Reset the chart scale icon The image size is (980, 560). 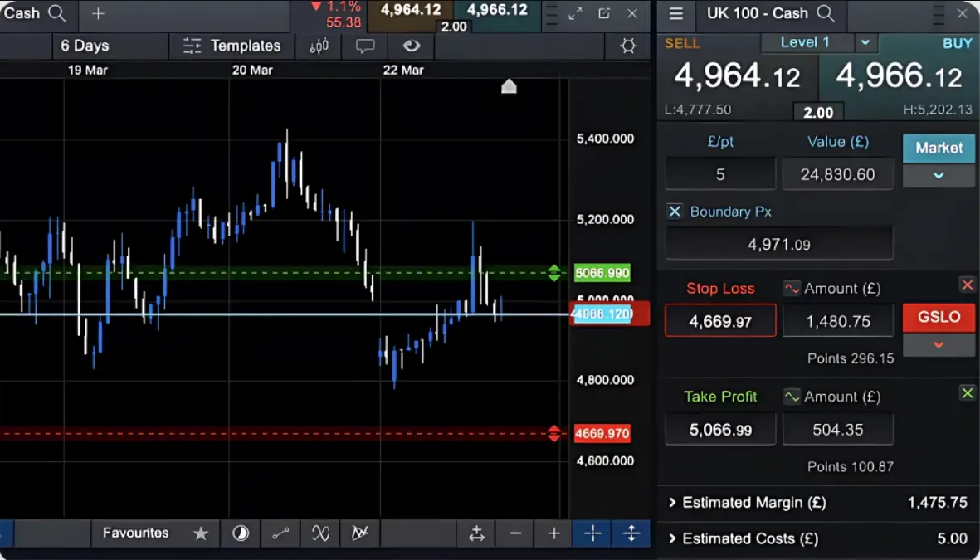477,533
